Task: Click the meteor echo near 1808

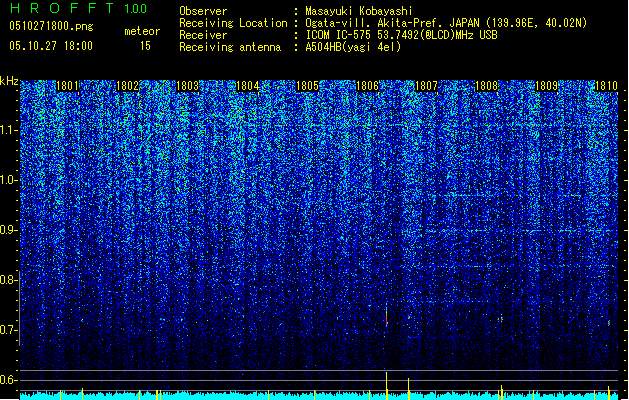Action: pyautogui.click(x=501, y=319)
